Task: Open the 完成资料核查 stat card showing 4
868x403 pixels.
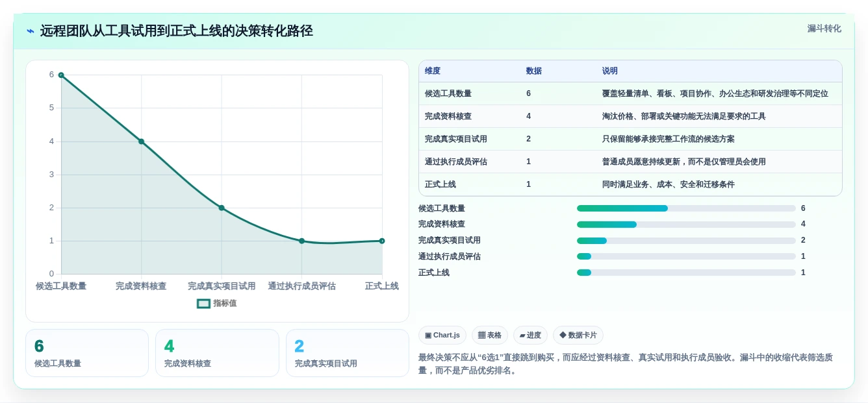Action: 217,353
